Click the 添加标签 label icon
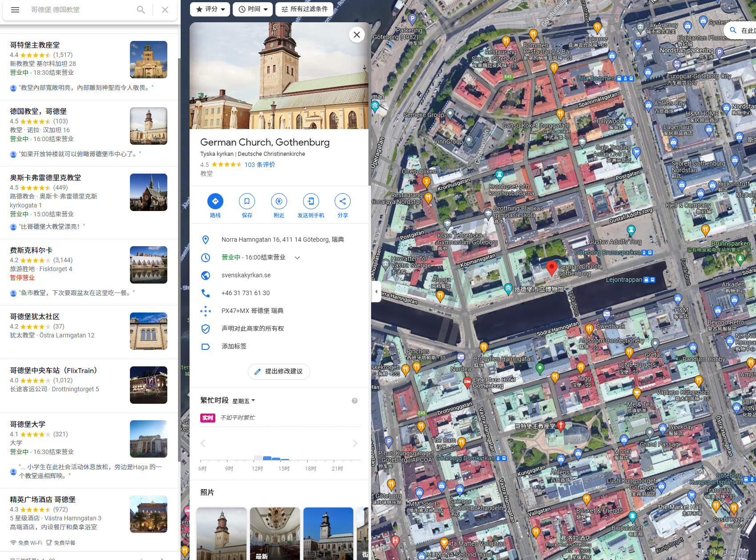 coord(206,346)
